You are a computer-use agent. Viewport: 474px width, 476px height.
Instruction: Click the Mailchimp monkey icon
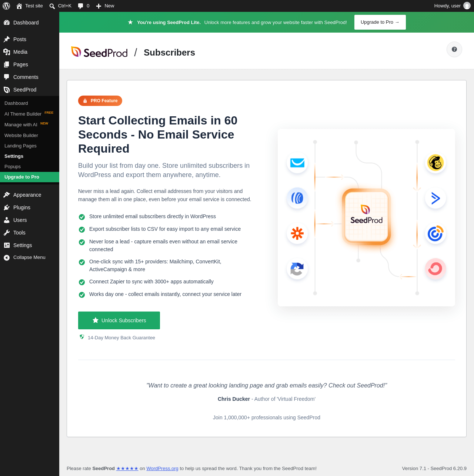[x=435, y=163]
